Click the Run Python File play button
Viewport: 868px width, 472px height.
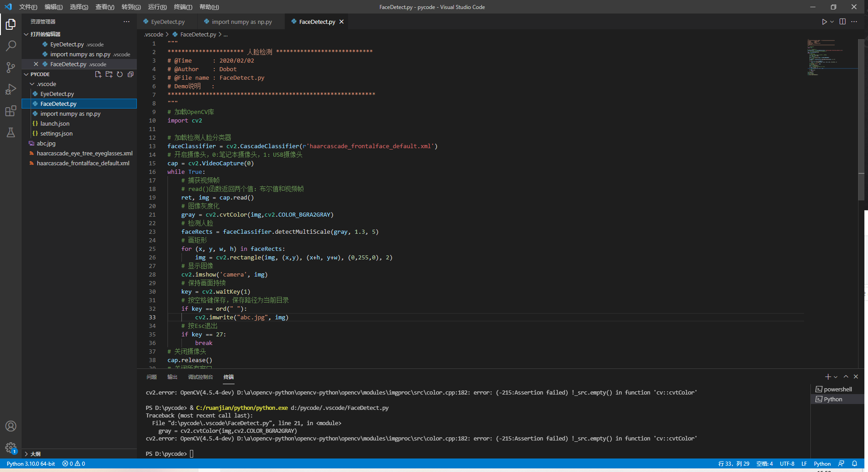point(824,22)
